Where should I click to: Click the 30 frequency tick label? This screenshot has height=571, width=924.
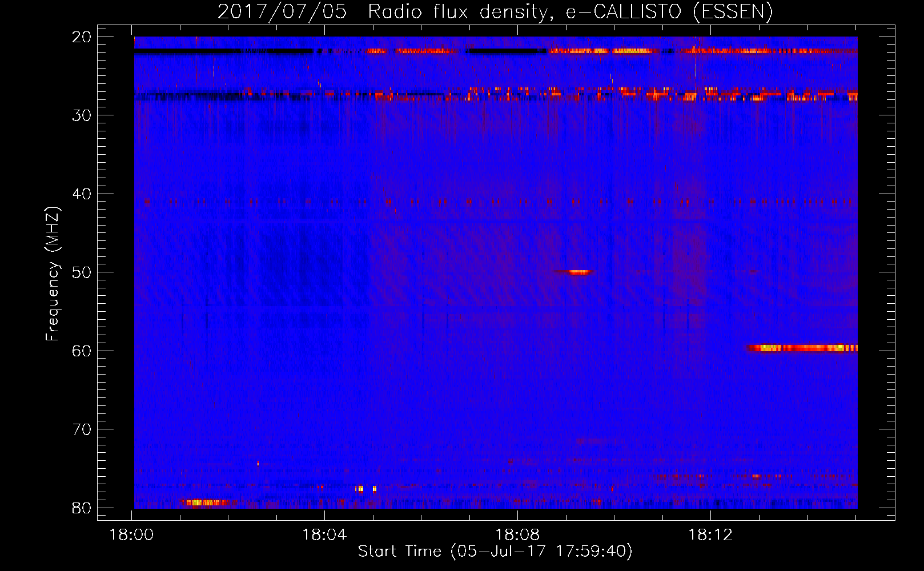[x=82, y=115]
